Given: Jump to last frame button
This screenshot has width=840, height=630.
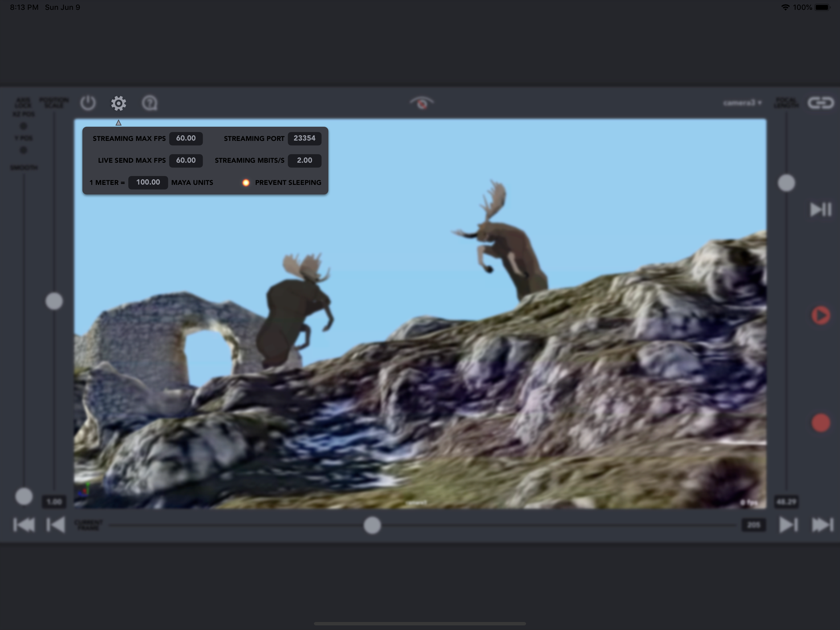Looking at the screenshot, I should pos(822,525).
